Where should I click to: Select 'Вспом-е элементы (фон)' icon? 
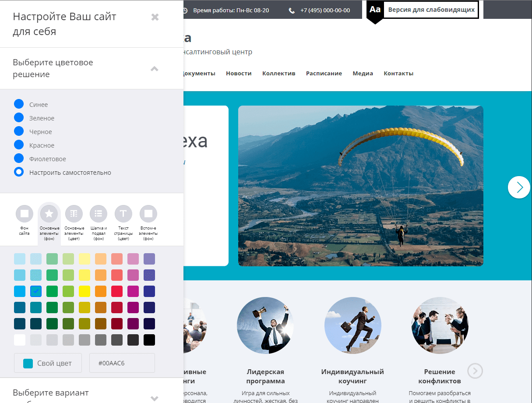148,214
